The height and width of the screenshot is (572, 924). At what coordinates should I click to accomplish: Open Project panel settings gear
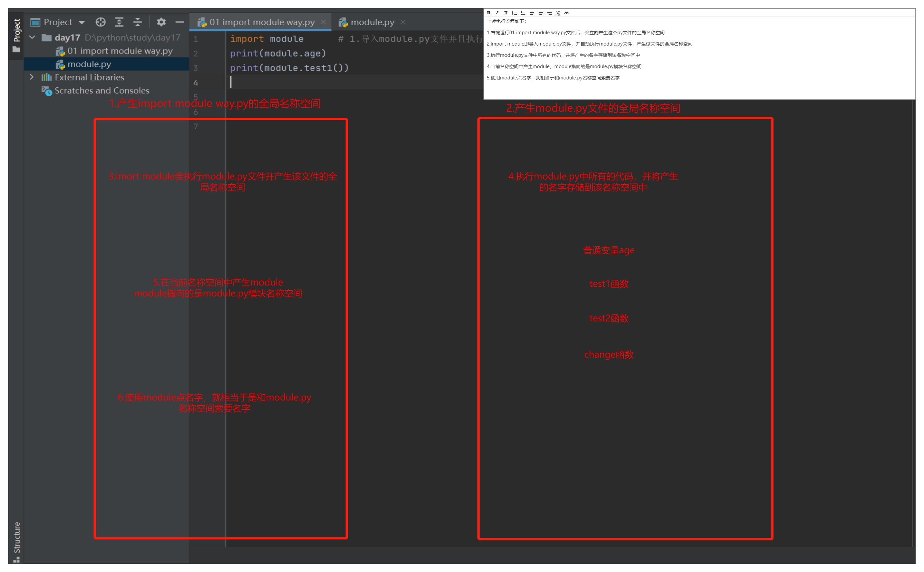[161, 22]
